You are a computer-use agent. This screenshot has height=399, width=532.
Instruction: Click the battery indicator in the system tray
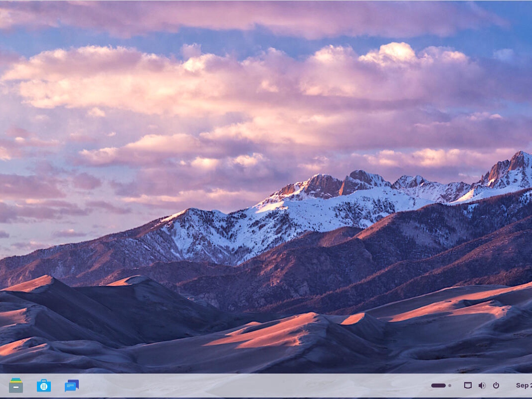[x=438, y=385]
